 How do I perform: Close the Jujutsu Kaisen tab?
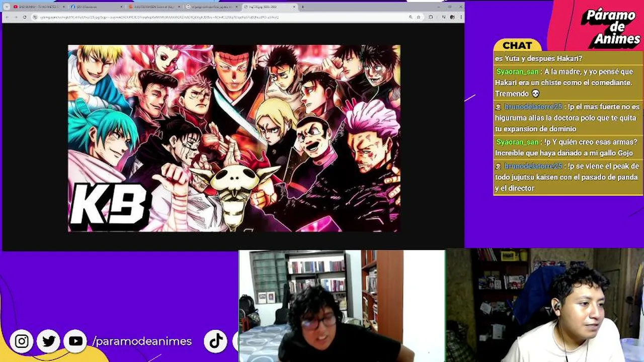(x=178, y=7)
